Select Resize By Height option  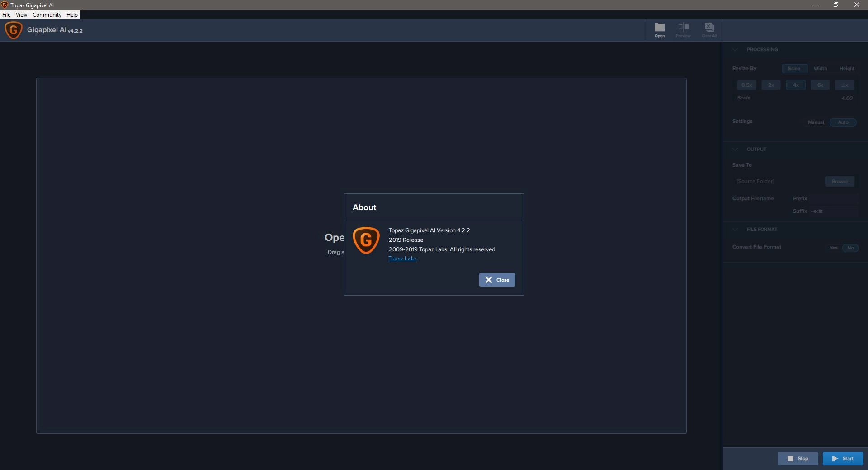(x=847, y=69)
